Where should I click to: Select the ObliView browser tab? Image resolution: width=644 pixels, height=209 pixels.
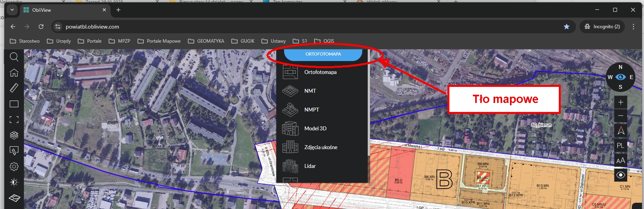64,10
